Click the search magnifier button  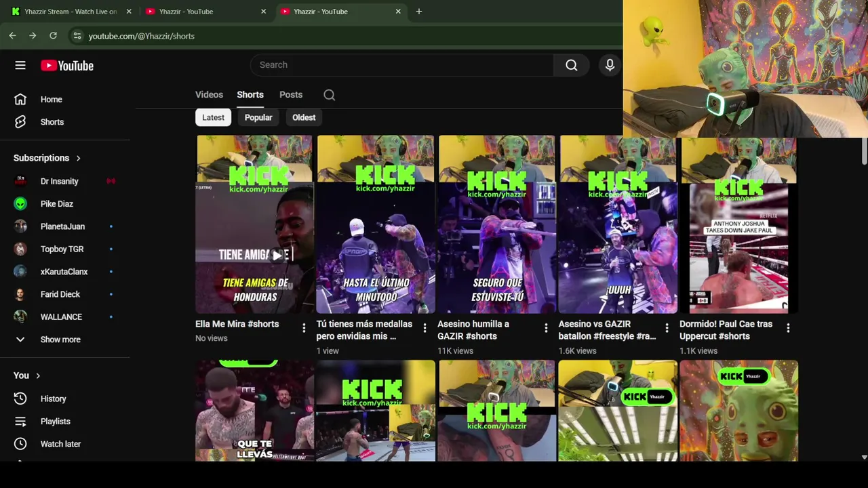tap(572, 65)
